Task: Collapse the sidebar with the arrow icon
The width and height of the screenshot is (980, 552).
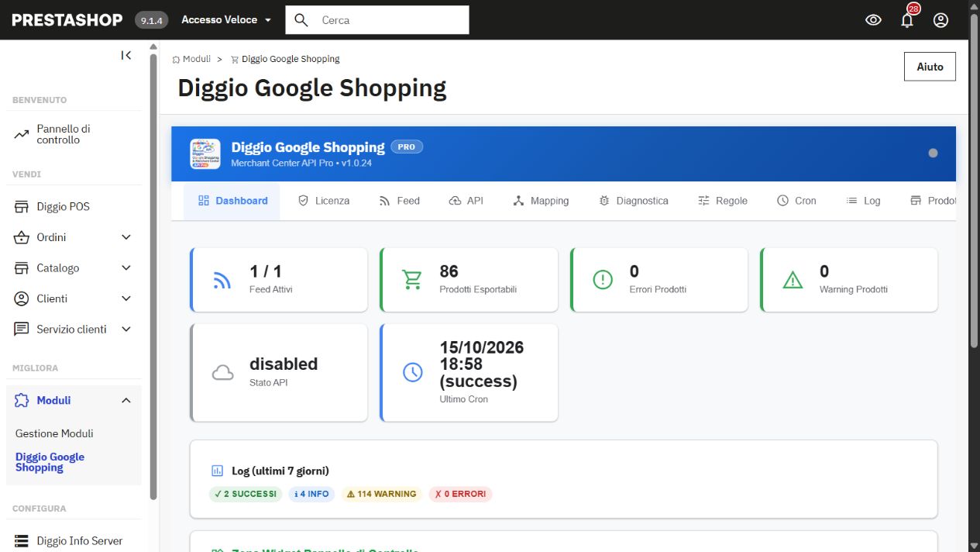Action: (x=126, y=55)
